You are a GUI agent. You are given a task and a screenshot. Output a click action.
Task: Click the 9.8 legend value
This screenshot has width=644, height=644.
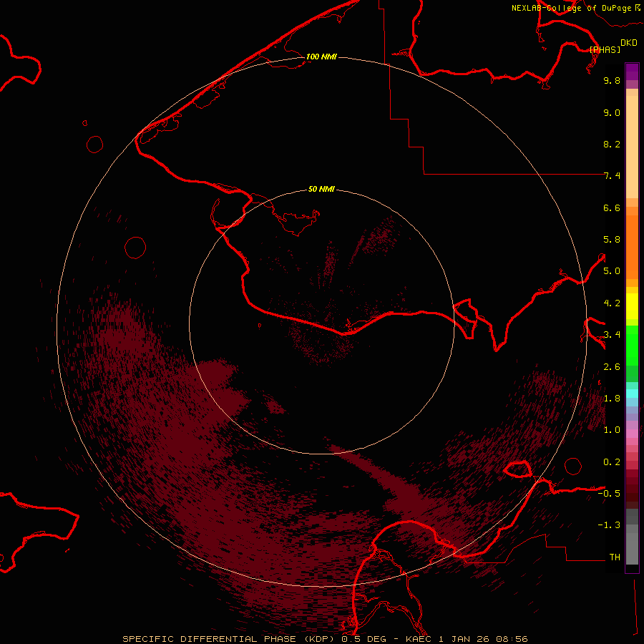coord(612,80)
